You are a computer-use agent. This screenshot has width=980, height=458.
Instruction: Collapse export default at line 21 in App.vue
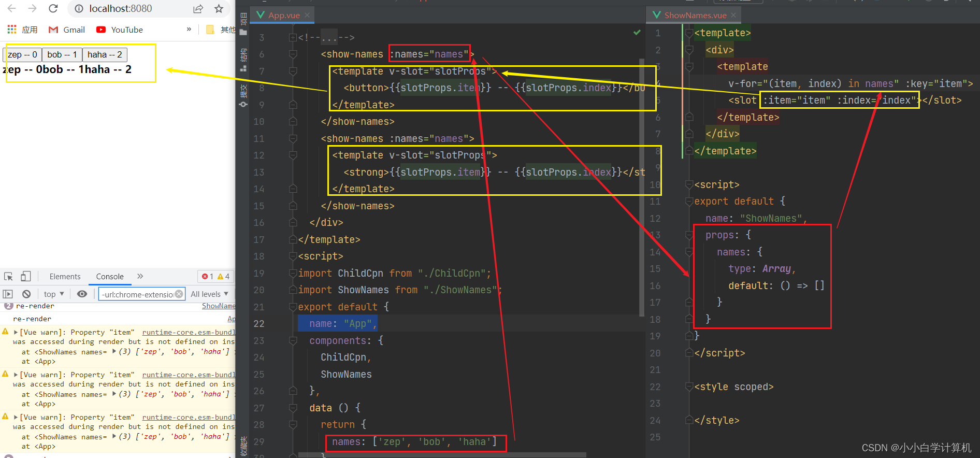[x=293, y=307]
